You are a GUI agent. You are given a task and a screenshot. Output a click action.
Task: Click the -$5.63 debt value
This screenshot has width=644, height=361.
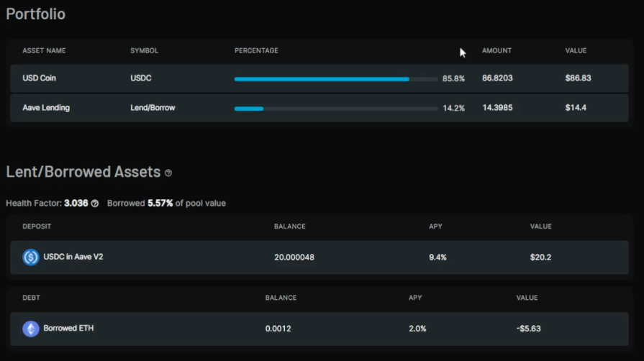[529, 329]
